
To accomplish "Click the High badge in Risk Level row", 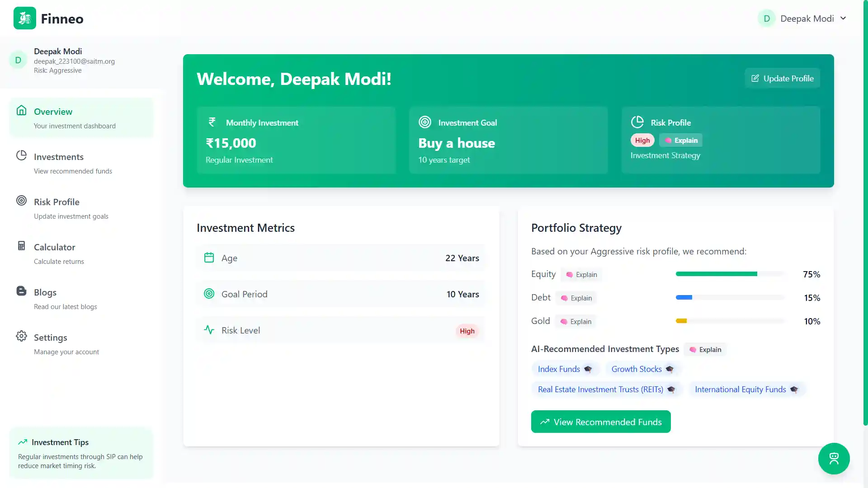I will pyautogui.click(x=467, y=331).
